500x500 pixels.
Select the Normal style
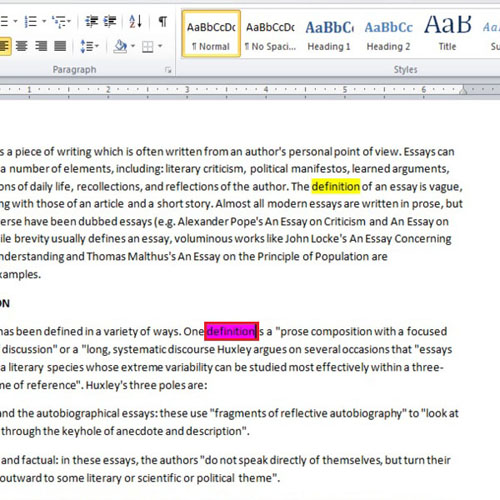pyautogui.click(x=211, y=34)
